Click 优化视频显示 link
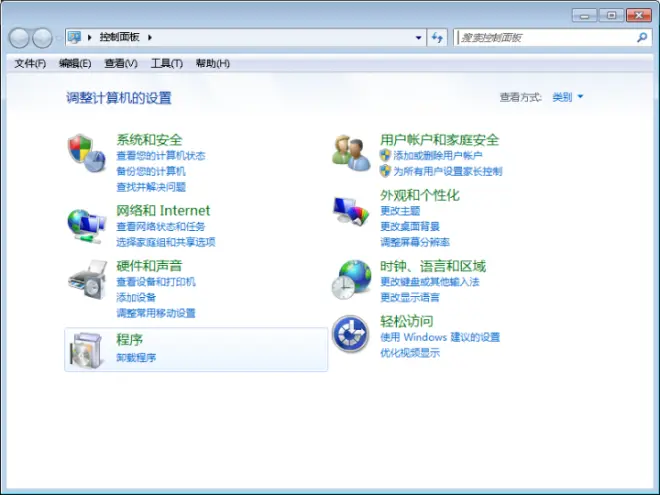Screen dimensions: 660x495 [410, 353]
